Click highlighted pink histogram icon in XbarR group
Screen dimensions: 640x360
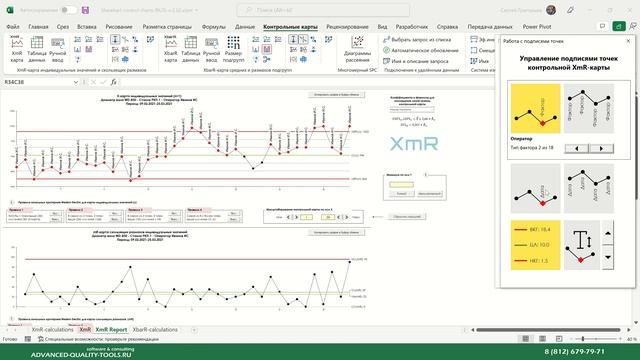click(x=267, y=49)
